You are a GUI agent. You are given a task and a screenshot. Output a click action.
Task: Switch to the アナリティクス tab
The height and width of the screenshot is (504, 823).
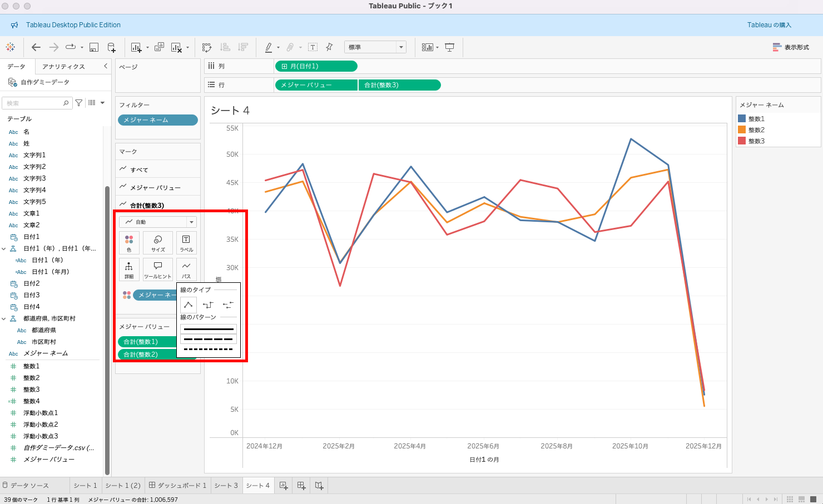pos(63,67)
